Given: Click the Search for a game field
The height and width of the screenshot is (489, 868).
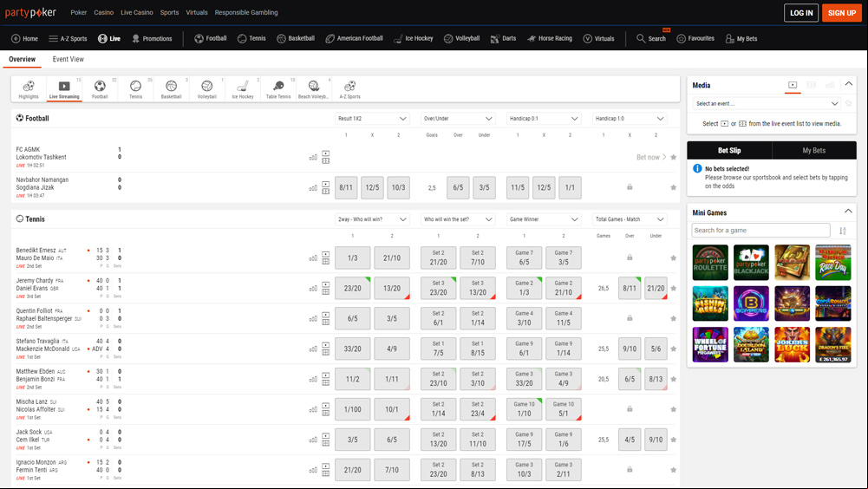Looking at the screenshot, I should (760, 231).
